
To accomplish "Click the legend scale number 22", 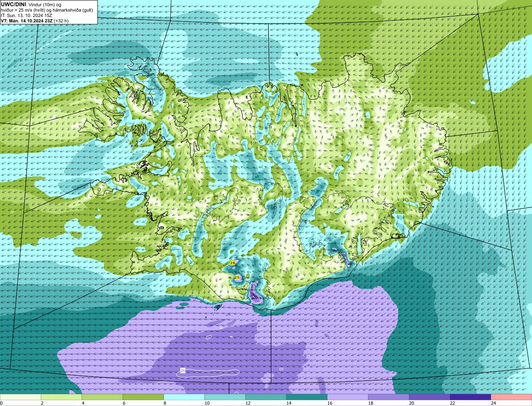I will tap(452, 403).
